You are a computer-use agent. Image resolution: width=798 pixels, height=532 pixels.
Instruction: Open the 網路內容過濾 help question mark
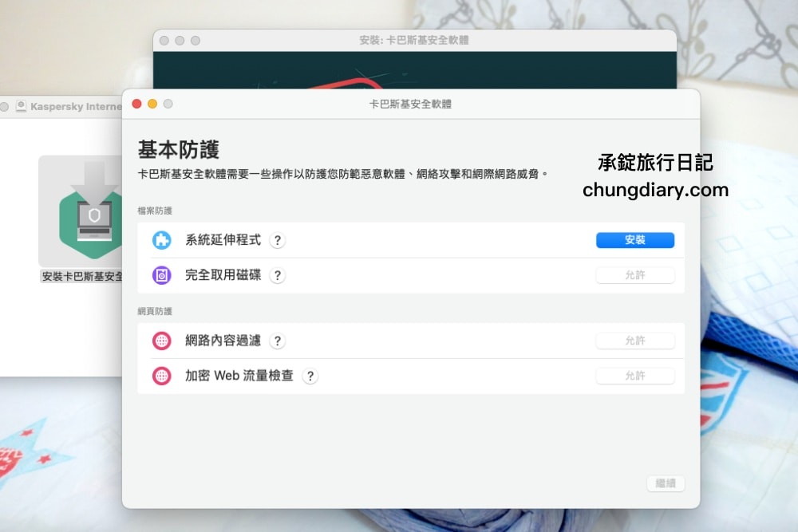(x=277, y=341)
